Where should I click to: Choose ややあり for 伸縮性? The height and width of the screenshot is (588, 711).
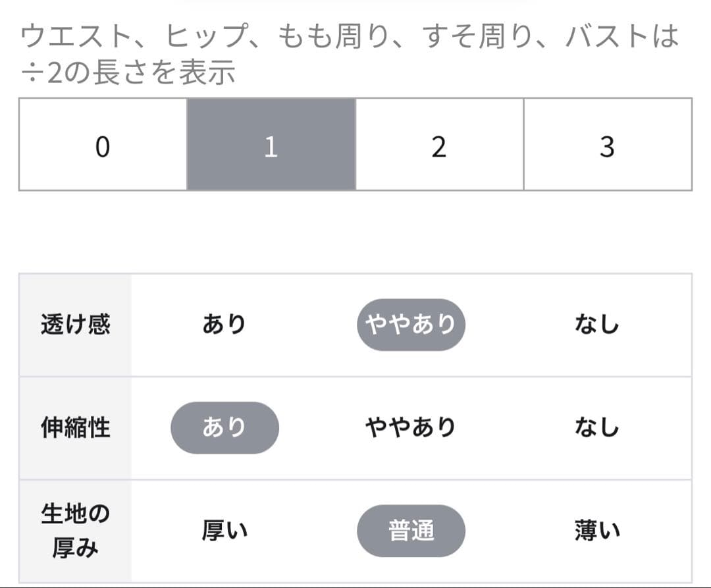[411, 428]
